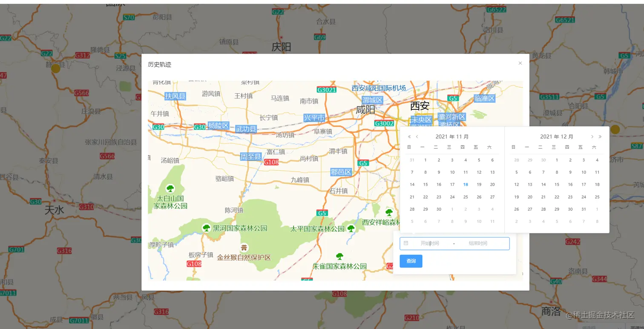644x329 pixels.
Task: Select date 30 in November calendar
Action: (439, 209)
